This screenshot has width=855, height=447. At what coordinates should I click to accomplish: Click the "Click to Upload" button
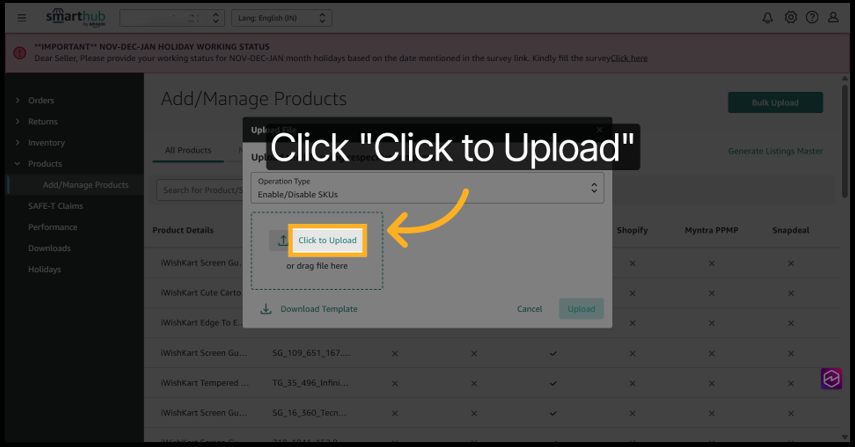coord(327,241)
